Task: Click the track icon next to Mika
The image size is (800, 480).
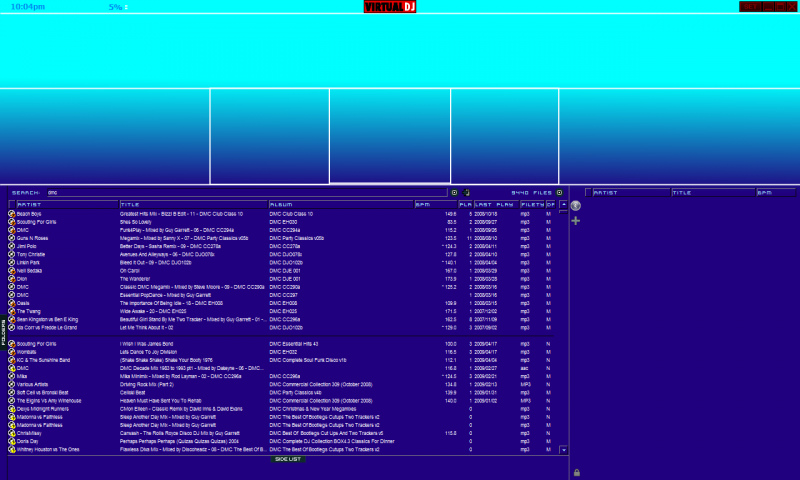Action: [x=11, y=376]
